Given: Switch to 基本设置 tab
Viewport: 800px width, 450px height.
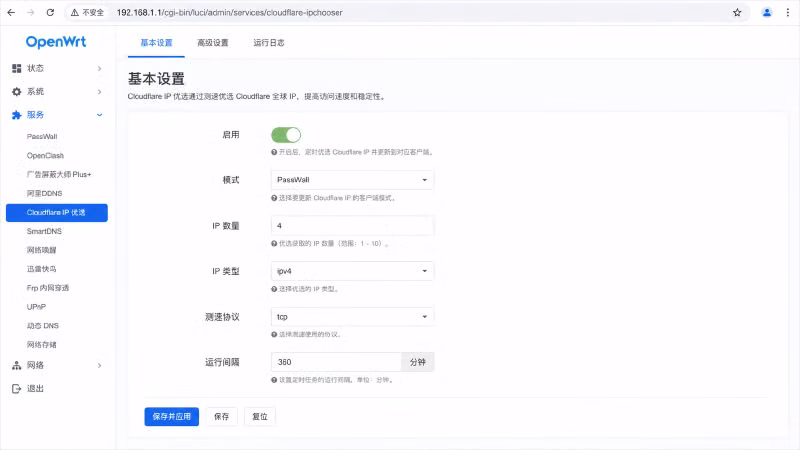Looking at the screenshot, I should [156, 43].
